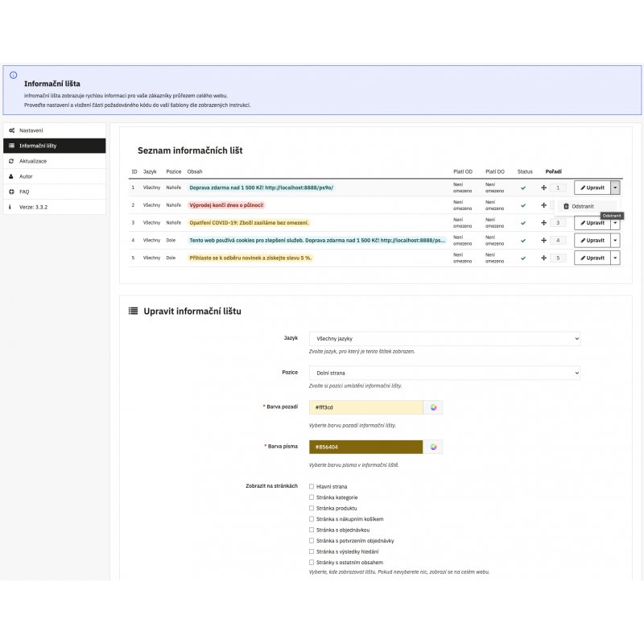Click the Upravit button for row 5
This screenshot has width=644, height=644.
(592, 258)
